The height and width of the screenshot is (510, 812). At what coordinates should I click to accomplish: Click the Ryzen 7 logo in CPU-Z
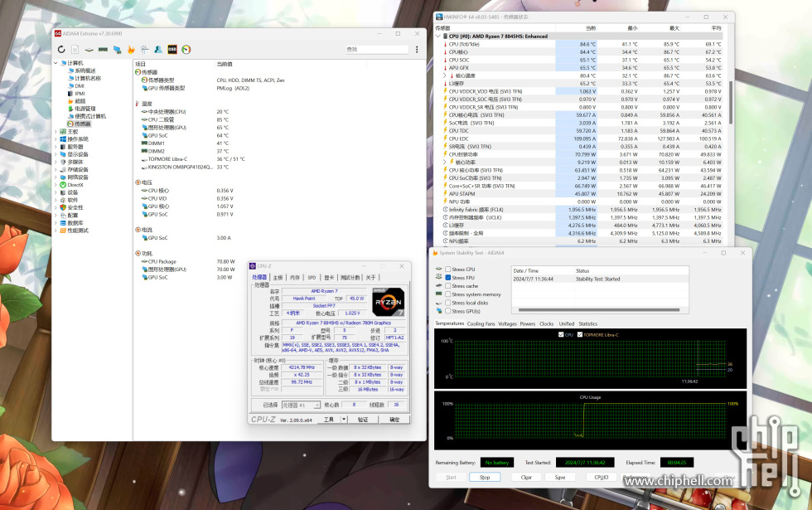click(x=388, y=302)
